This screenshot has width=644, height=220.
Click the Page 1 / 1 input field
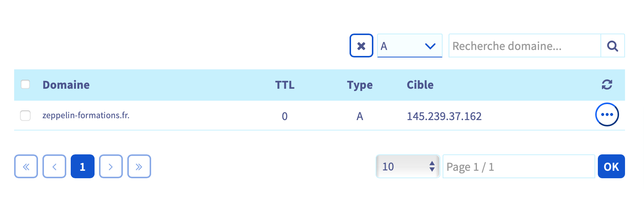click(519, 166)
